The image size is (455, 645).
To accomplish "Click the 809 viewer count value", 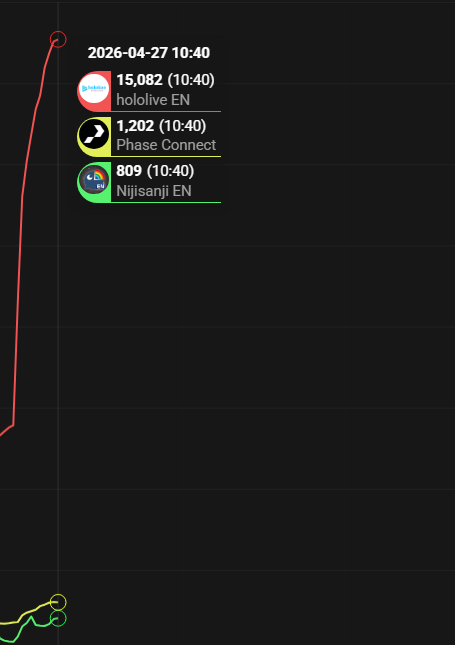I will point(129,171).
